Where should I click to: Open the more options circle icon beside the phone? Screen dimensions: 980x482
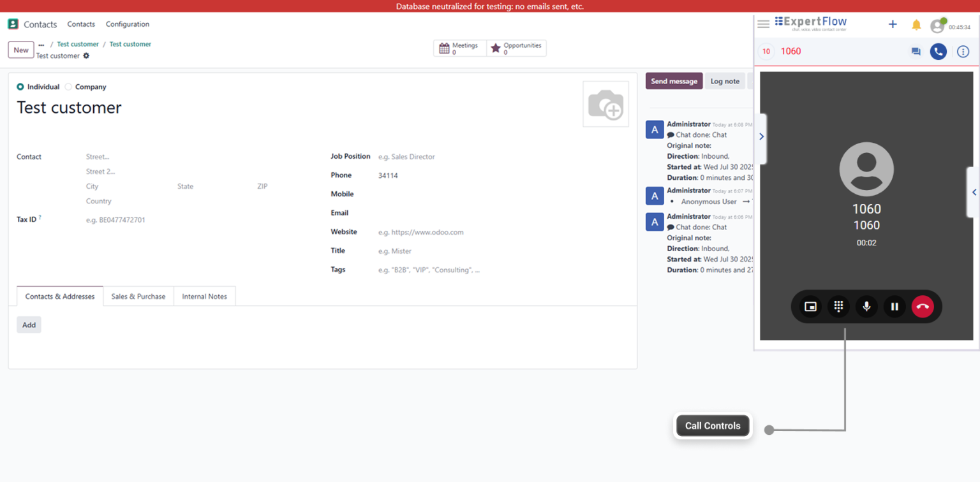point(963,51)
